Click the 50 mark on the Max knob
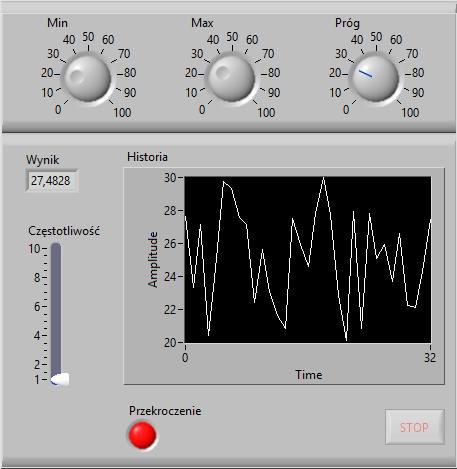Viewport: 457px width, 469px height. click(232, 37)
